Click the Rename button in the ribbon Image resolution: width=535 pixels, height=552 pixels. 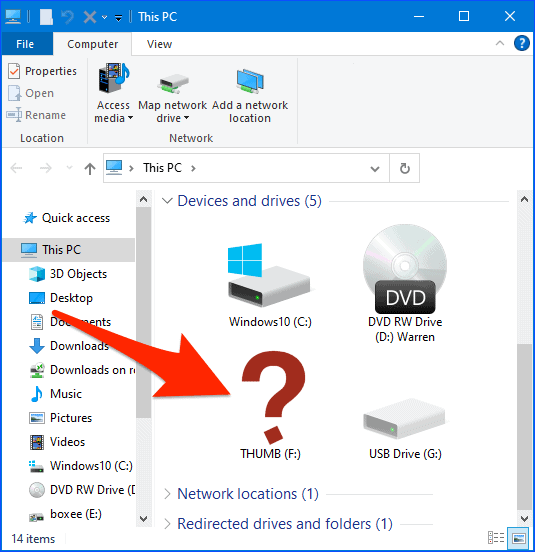coord(36,115)
